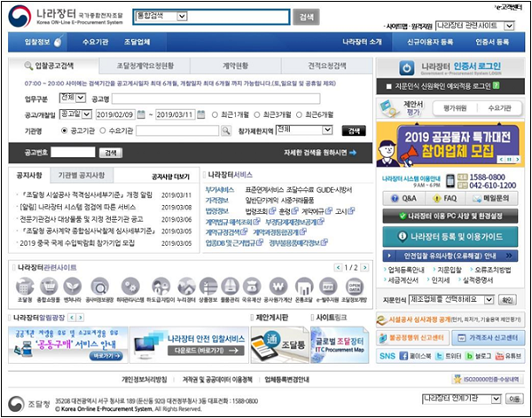Open 자세한 검색을 원하시면 link
The width and height of the screenshot is (532, 418).
point(320,153)
